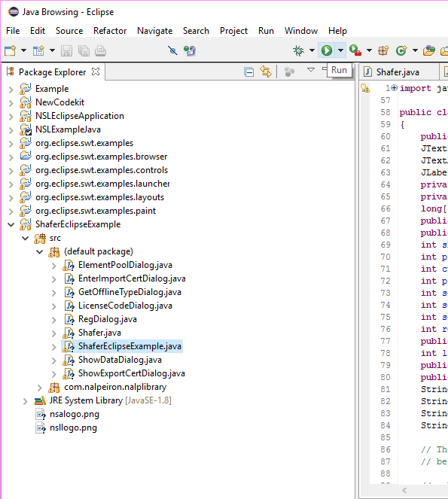This screenshot has height=499, width=448.
Task: Switch to the Shafer.java editor tab
Action: [398, 72]
